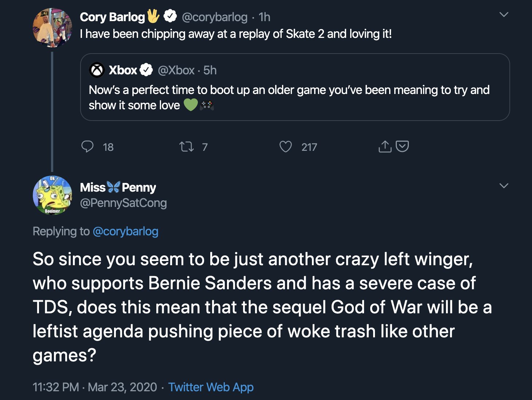Click the @Xbox handle in quoted tweet
532x400 pixels.
click(x=176, y=70)
